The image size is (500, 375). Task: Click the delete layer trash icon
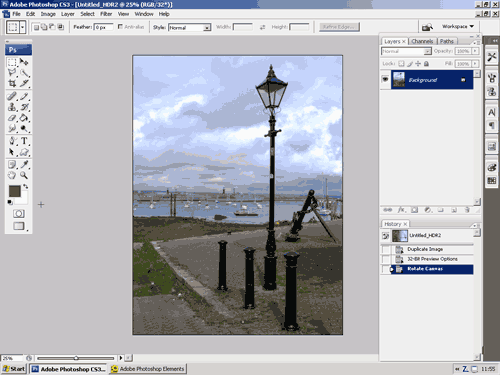click(x=467, y=210)
